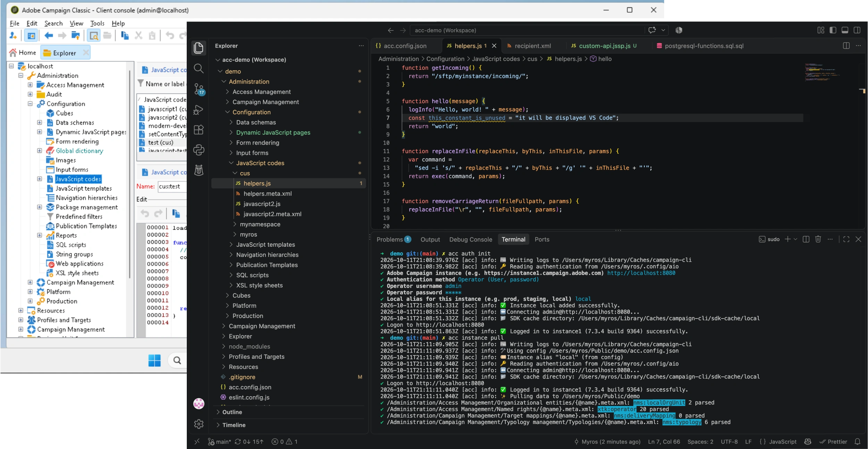Open the Extensions view icon
Image resolution: width=868 pixels, height=449 pixels.
pos(199,130)
